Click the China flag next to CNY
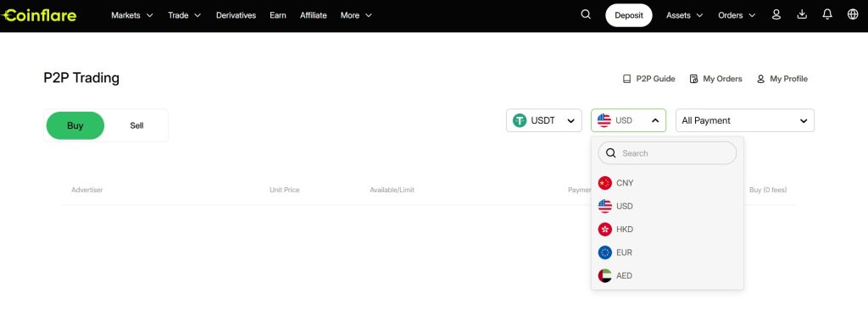The image size is (868, 310). pos(605,183)
